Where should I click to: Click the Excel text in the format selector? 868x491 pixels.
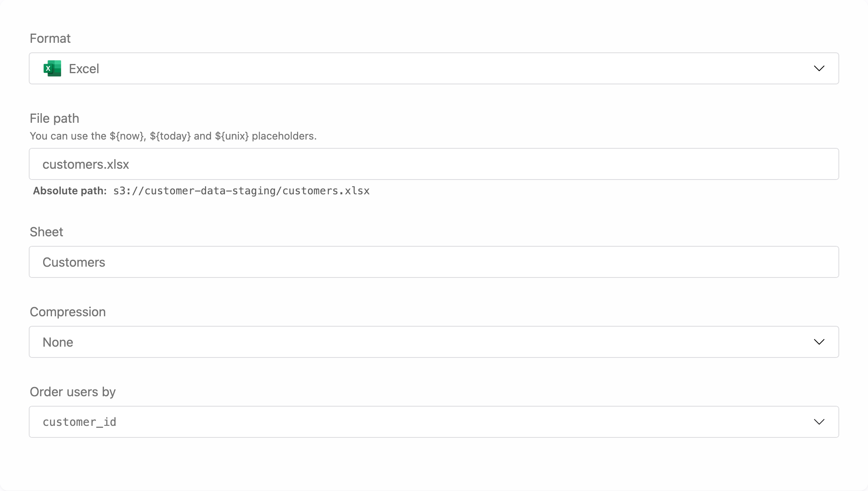(84, 68)
